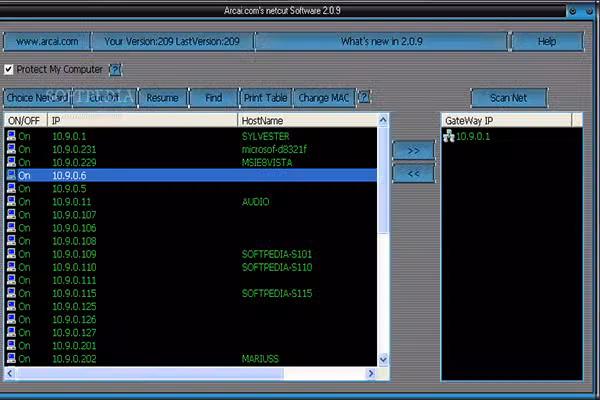Click the computer icon for 10.9.0.202
The height and width of the screenshot is (400, 600).
pos(11,358)
